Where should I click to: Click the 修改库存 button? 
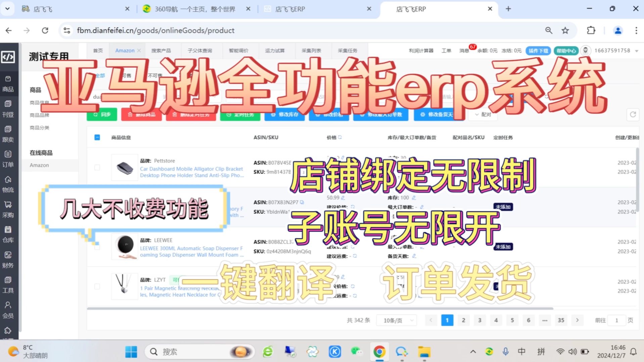coord(285,114)
